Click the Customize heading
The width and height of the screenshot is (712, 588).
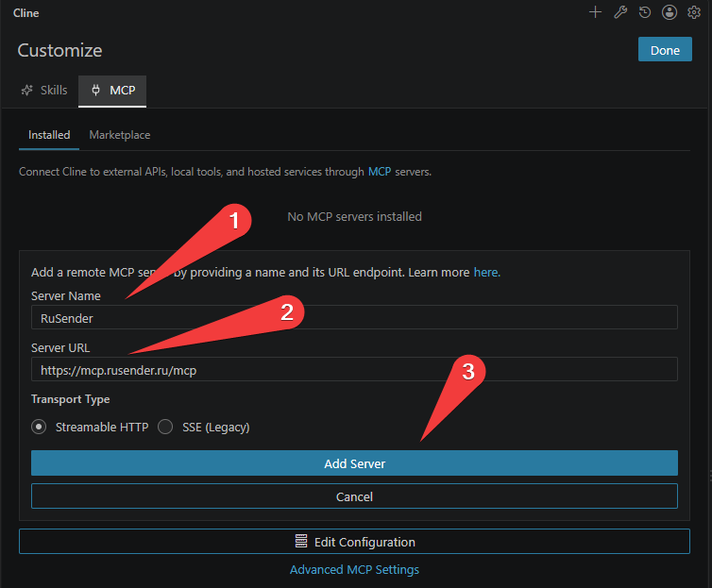59,50
